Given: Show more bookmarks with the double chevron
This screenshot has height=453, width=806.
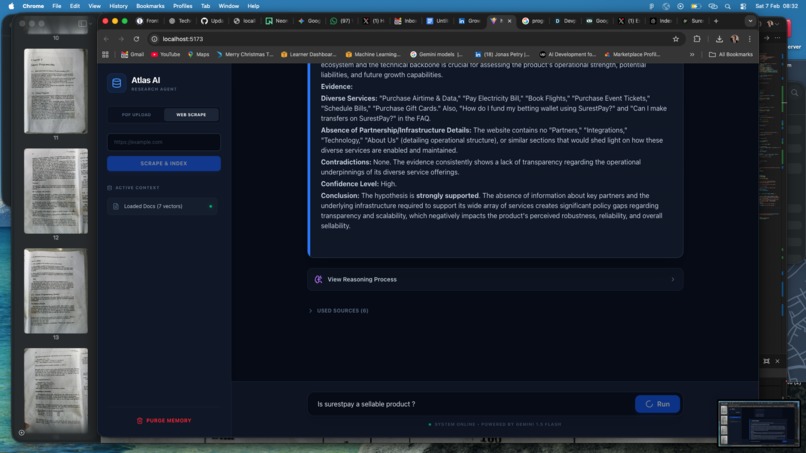Looking at the screenshot, I should (692, 55).
